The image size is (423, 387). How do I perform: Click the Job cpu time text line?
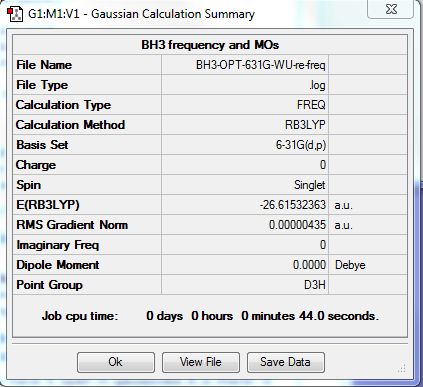coord(210,316)
